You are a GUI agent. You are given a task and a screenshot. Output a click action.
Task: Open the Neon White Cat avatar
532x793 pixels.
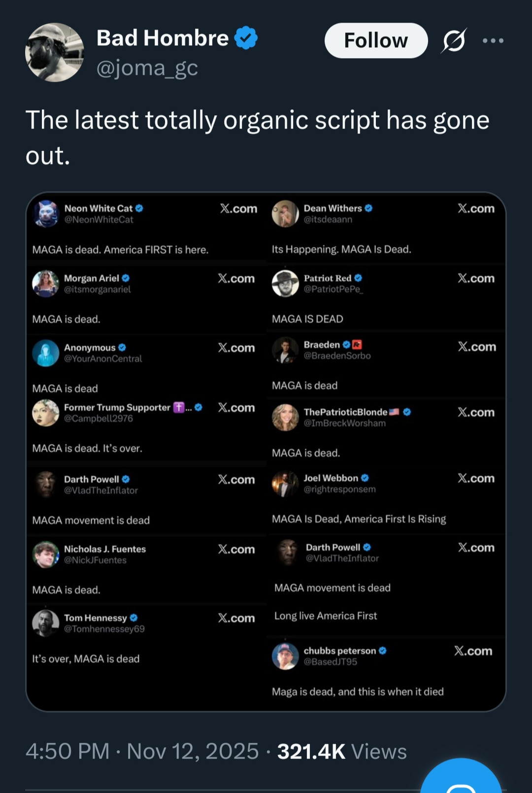pyautogui.click(x=46, y=214)
